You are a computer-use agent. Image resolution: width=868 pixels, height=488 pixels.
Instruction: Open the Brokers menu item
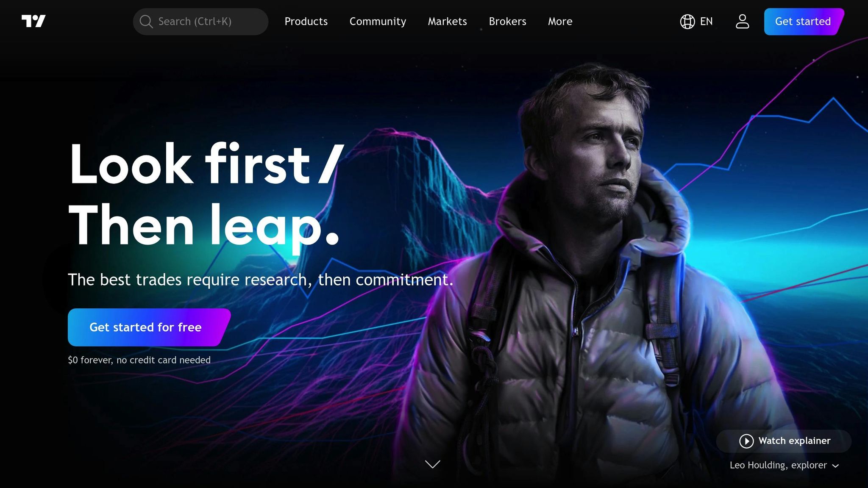click(x=507, y=22)
